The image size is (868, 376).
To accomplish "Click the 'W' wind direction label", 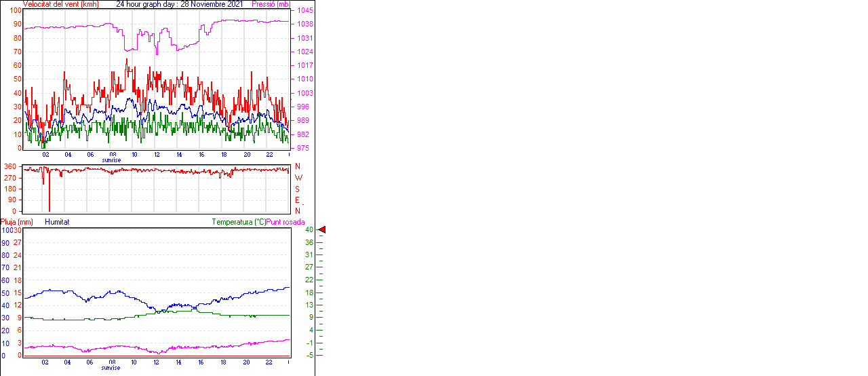I will 298,178.
